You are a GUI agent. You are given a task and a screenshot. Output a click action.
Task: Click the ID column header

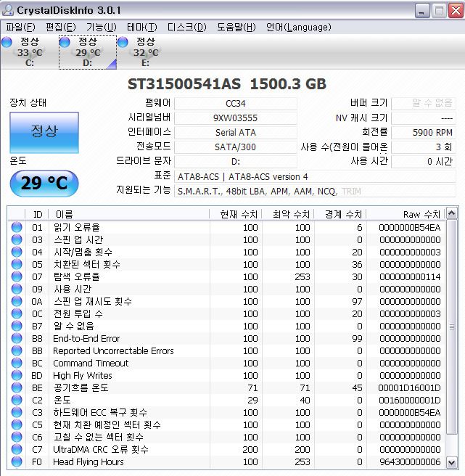pyautogui.click(x=37, y=215)
